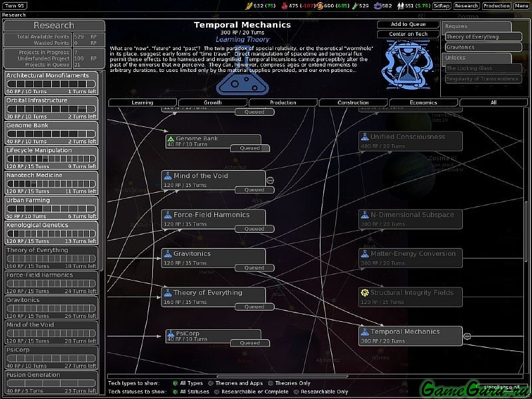Click the food resource wheat icon
This screenshot has height=399, width=532.
tap(249, 6)
